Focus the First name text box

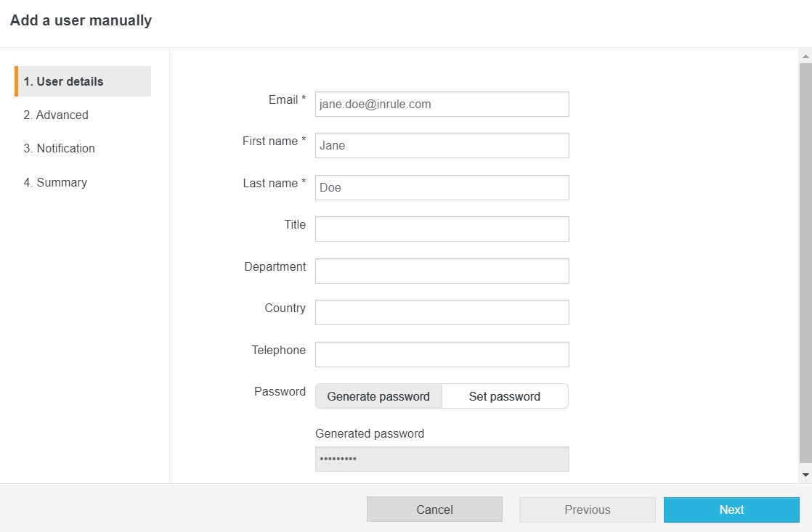[x=442, y=145]
